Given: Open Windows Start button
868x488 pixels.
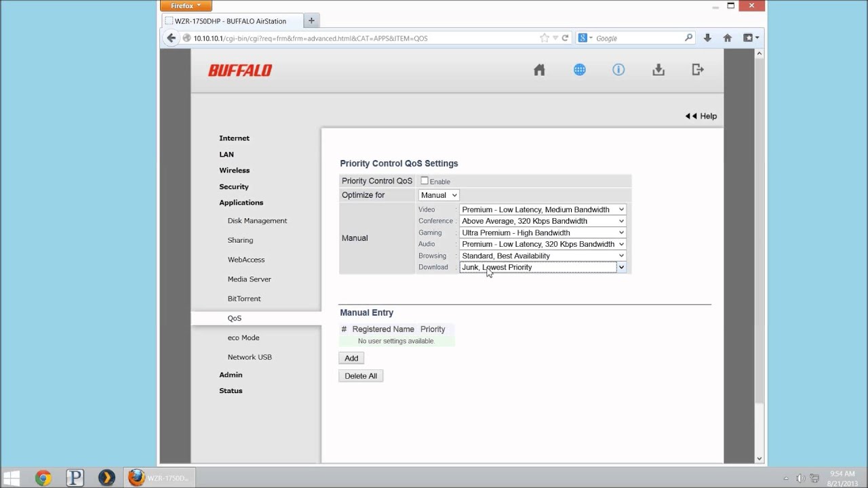Looking at the screenshot, I should coord(12,478).
